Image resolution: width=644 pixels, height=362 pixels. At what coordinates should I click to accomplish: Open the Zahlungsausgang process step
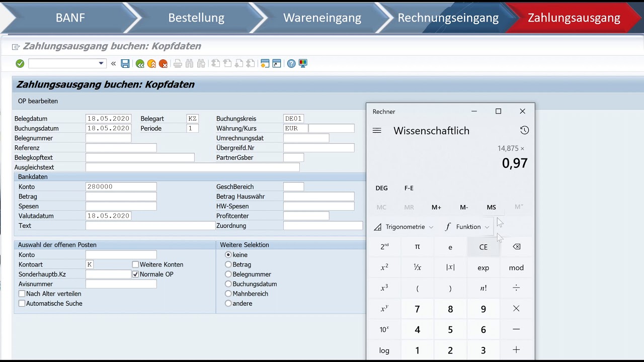point(574,18)
